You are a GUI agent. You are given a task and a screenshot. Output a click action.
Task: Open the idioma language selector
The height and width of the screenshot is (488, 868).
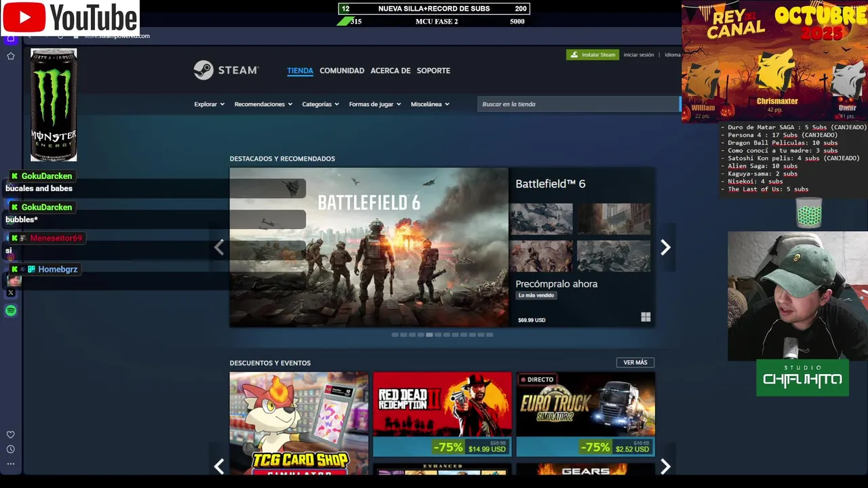(673, 55)
